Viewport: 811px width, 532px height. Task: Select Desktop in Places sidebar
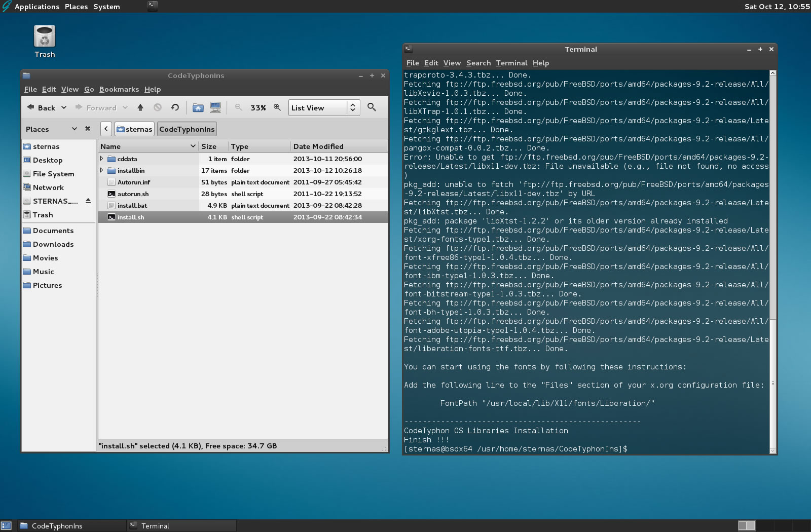(x=59, y=160)
